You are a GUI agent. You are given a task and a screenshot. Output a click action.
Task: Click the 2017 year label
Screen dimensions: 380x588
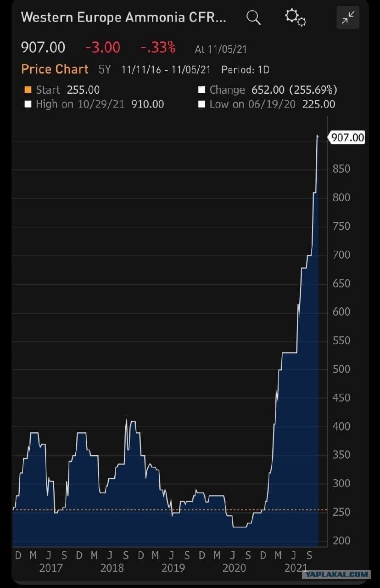point(50,568)
